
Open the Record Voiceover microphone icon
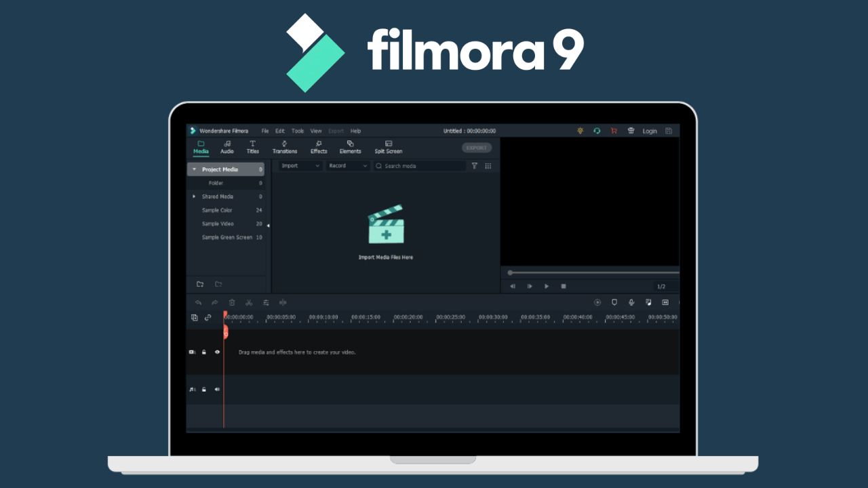(x=631, y=302)
